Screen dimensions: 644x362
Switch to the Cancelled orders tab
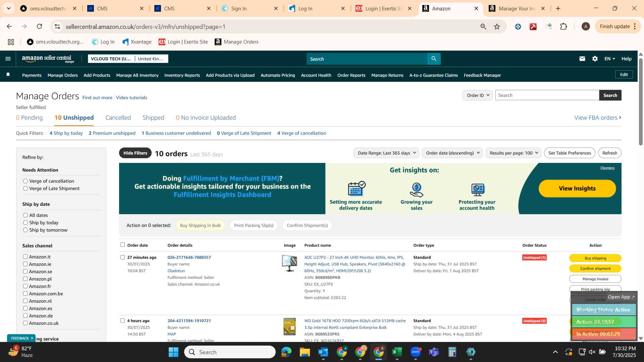pyautogui.click(x=118, y=118)
